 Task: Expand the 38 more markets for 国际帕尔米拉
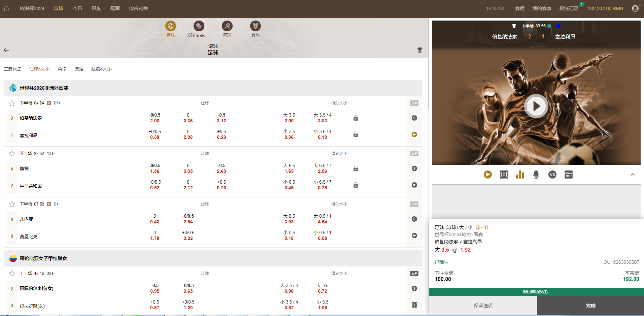click(50, 274)
